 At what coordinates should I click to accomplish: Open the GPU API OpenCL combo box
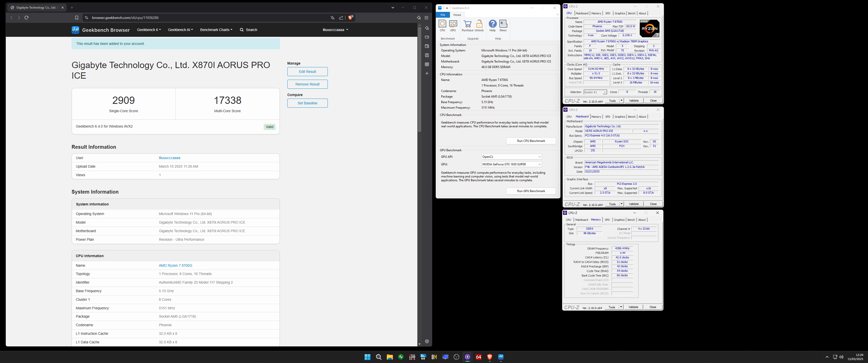point(511,157)
